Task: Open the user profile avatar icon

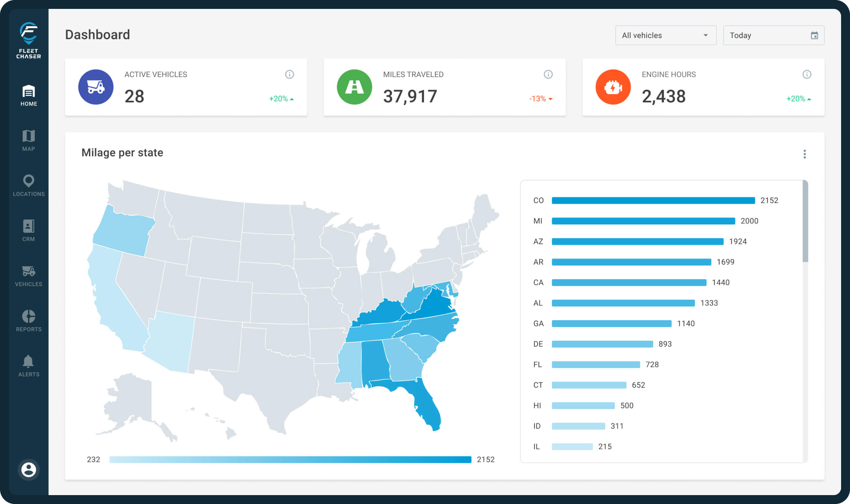Action: pos(29,470)
